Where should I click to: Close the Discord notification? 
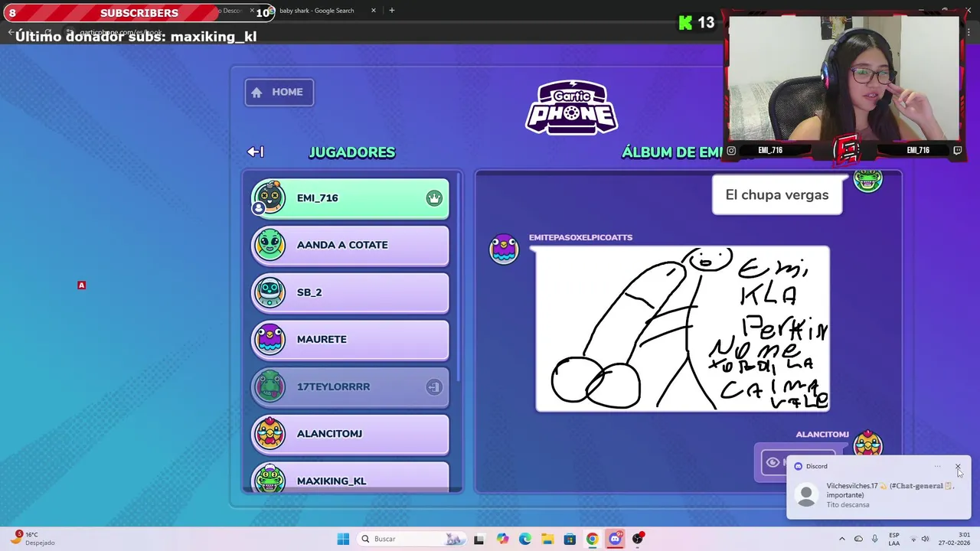tap(958, 466)
